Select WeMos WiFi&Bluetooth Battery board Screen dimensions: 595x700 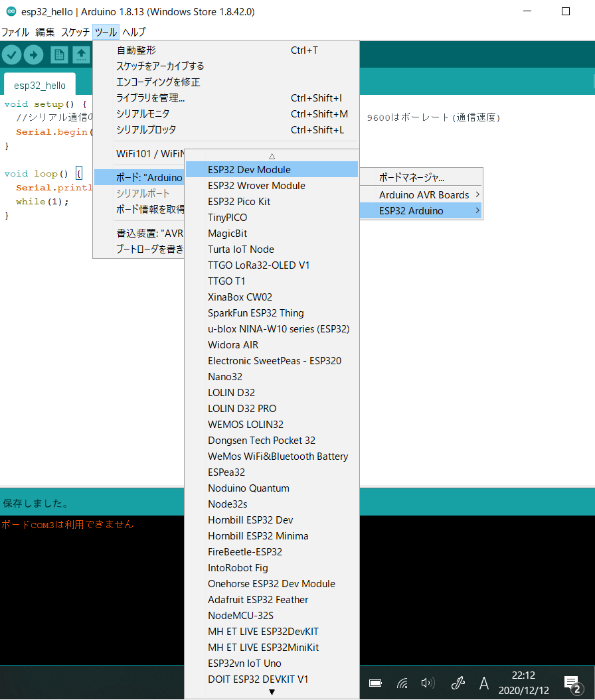pos(272,456)
